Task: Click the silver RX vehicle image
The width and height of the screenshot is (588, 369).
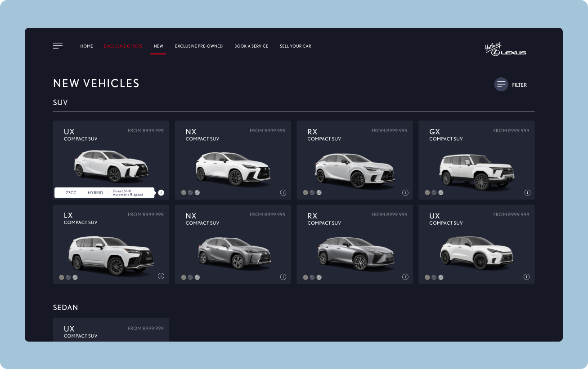Action: pos(355,253)
